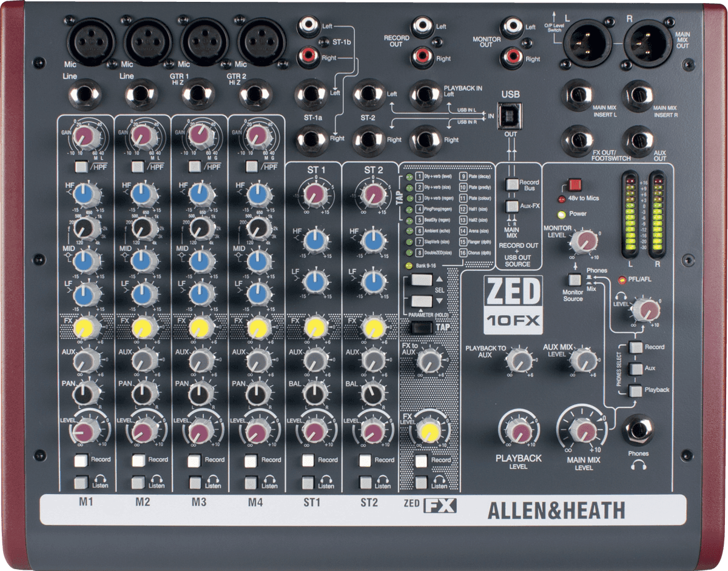The height and width of the screenshot is (571, 728).
Task: Enable the red 48v to Mics button
Action: (574, 184)
